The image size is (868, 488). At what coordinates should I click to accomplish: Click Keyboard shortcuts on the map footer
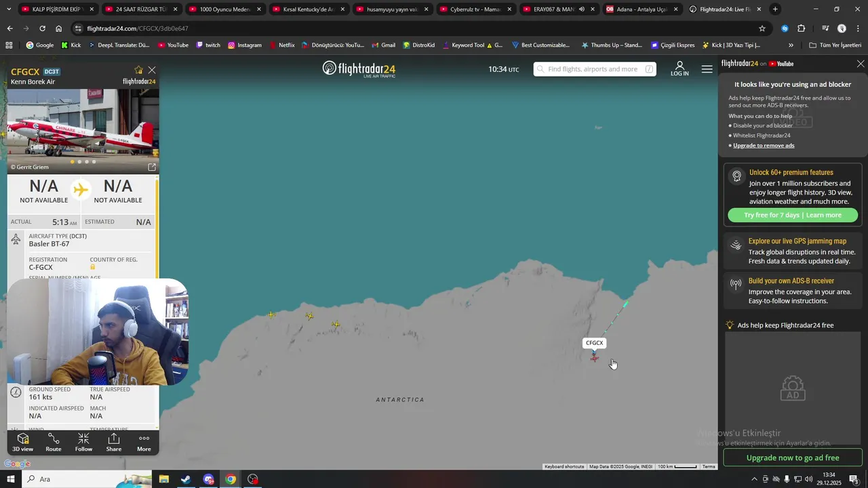(564, 466)
